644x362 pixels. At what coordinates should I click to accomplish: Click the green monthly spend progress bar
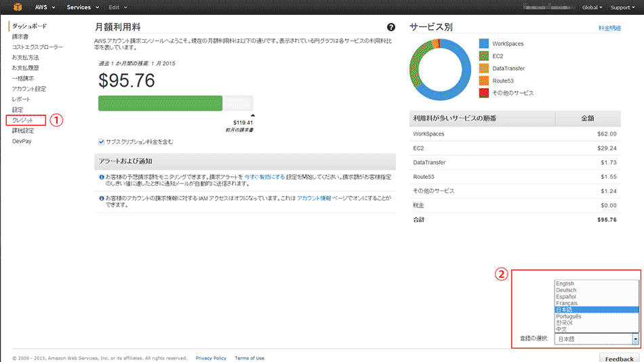pos(160,103)
